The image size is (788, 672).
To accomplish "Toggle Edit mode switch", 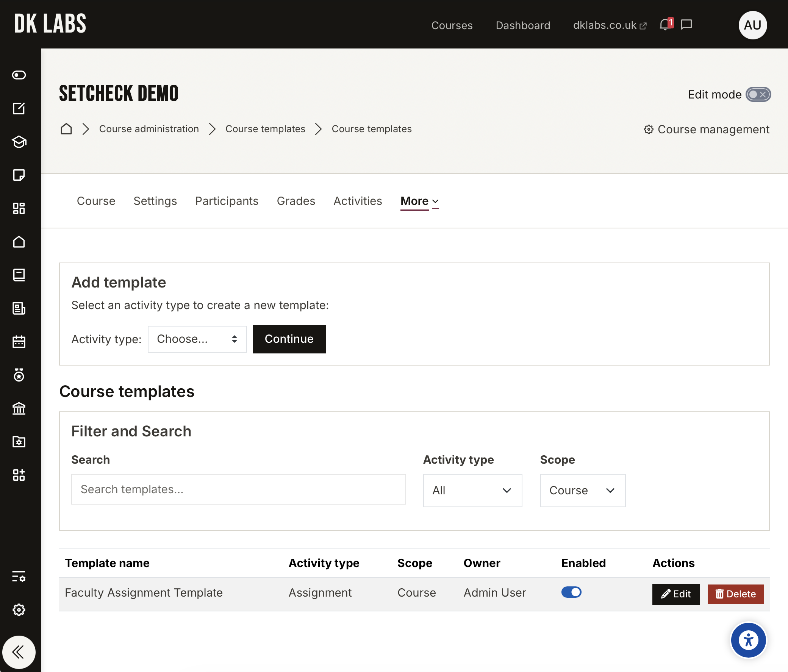I will pyautogui.click(x=758, y=94).
